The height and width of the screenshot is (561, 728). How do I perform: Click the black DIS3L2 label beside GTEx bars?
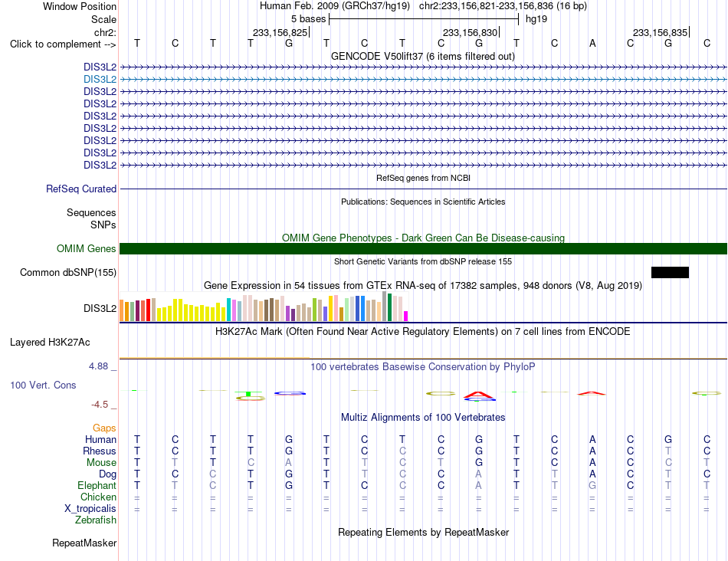(100, 308)
